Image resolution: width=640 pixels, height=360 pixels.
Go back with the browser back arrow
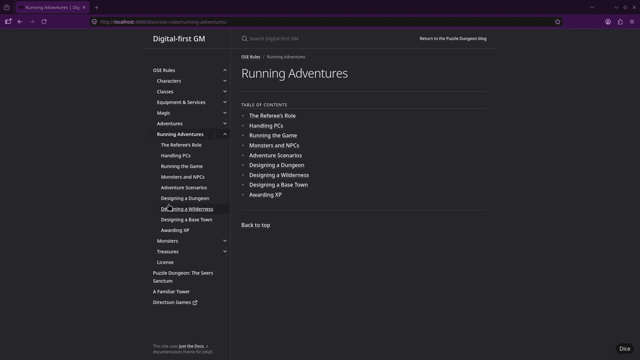(20, 22)
